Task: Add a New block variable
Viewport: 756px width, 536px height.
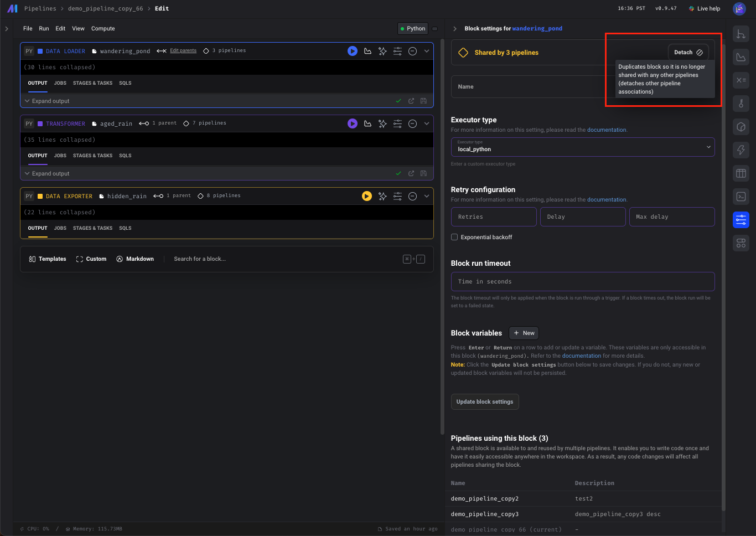Action: (524, 333)
